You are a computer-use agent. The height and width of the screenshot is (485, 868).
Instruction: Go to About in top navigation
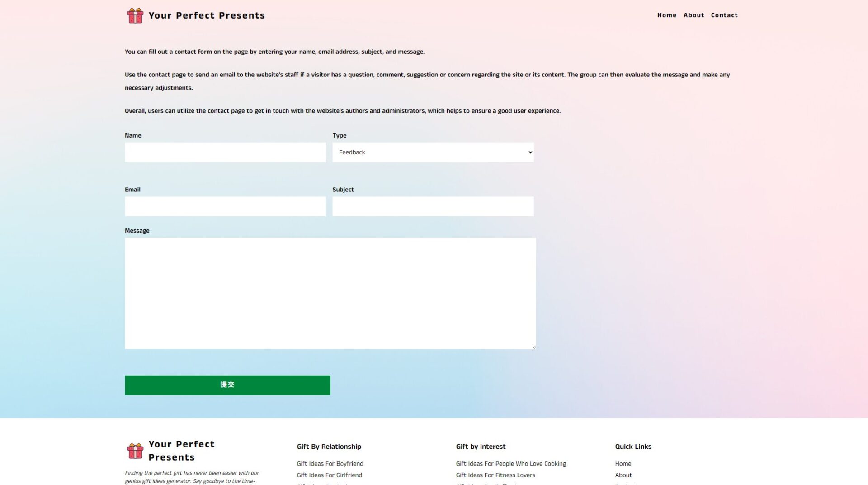click(693, 15)
